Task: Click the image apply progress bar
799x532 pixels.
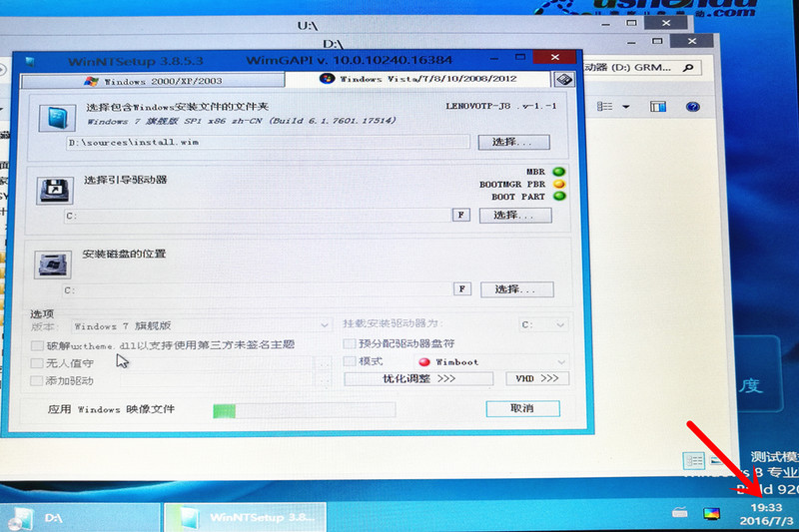Action: point(305,410)
